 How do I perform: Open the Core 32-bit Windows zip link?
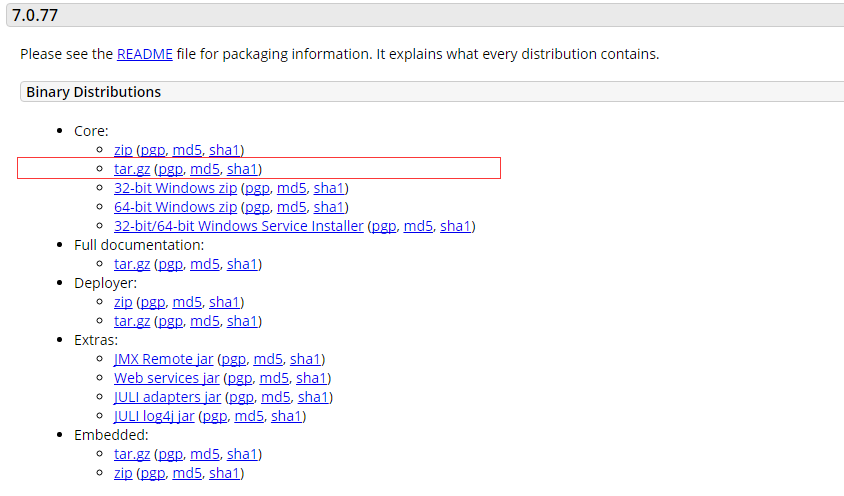coord(175,188)
